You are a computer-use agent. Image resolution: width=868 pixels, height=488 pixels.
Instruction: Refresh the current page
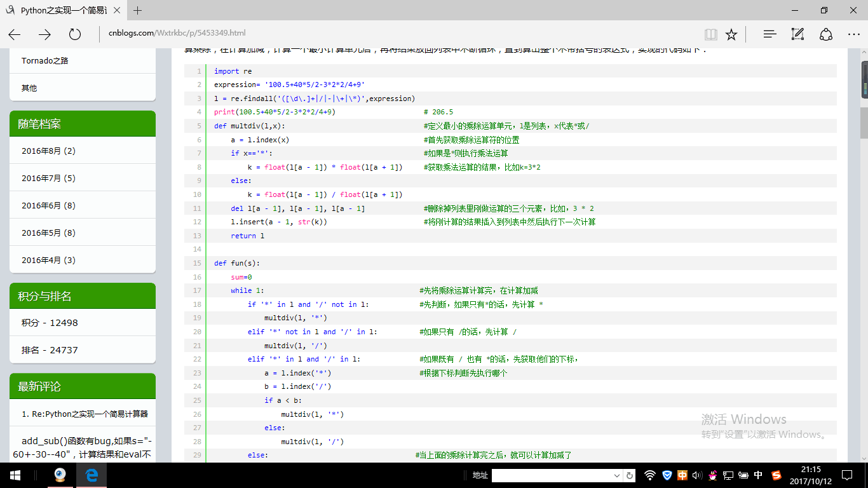click(x=75, y=34)
